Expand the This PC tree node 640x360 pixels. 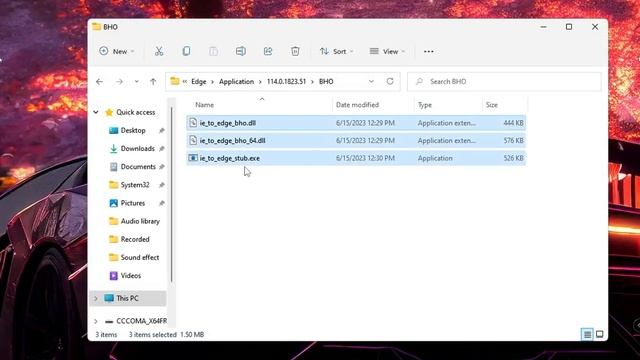coord(96,298)
